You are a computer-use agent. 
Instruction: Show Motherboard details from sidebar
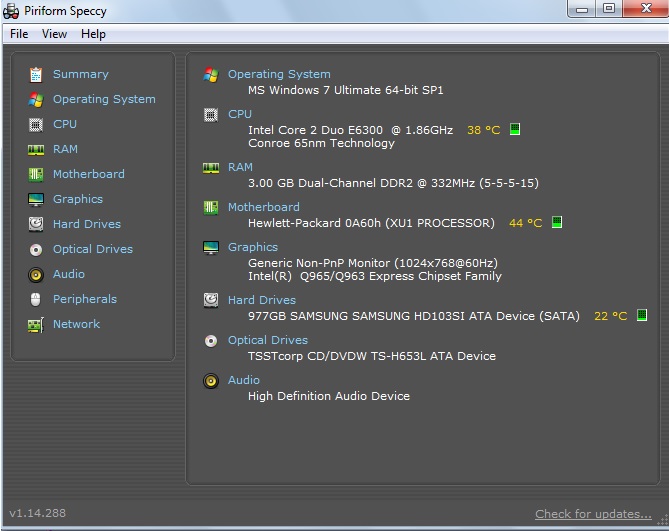(89, 174)
